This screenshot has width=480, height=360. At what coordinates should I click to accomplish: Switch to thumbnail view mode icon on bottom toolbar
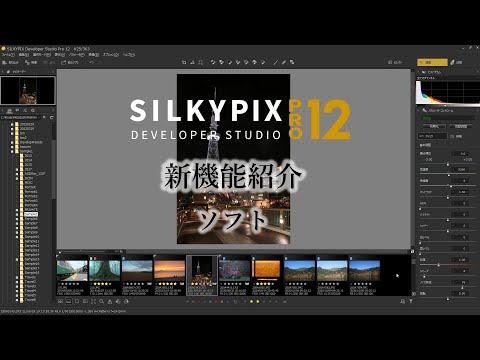(60, 301)
